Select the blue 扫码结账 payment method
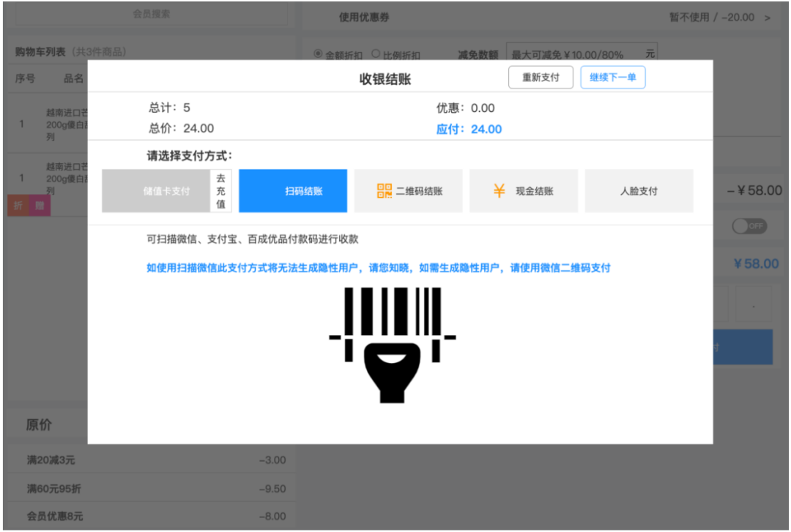This screenshot has width=791, height=532. coord(292,190)
